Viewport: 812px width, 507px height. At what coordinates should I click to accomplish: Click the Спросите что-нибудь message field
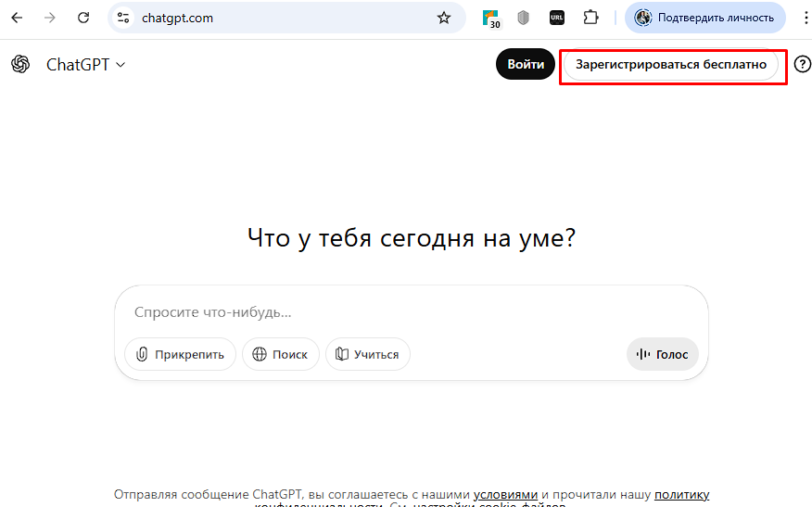[411, 311]
